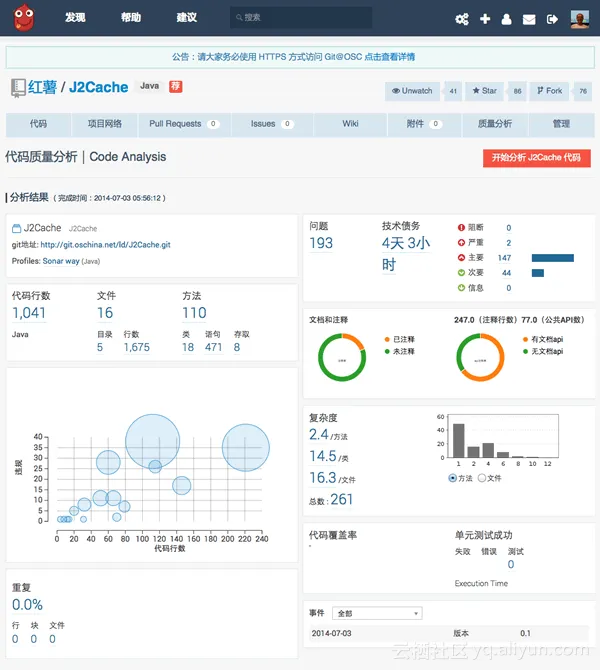
Task: Click the green 信息 info severity icon
Action: (x=461, y=288)
